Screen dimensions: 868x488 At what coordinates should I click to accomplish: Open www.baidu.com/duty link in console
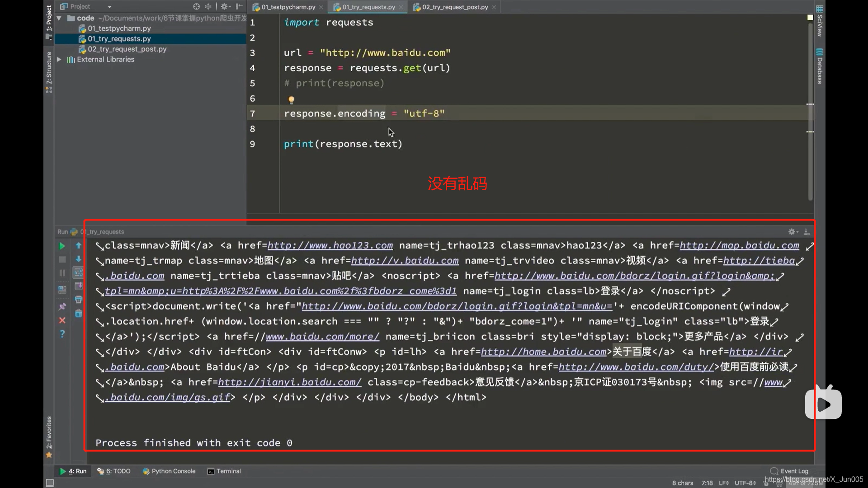[x=636, y=367]
